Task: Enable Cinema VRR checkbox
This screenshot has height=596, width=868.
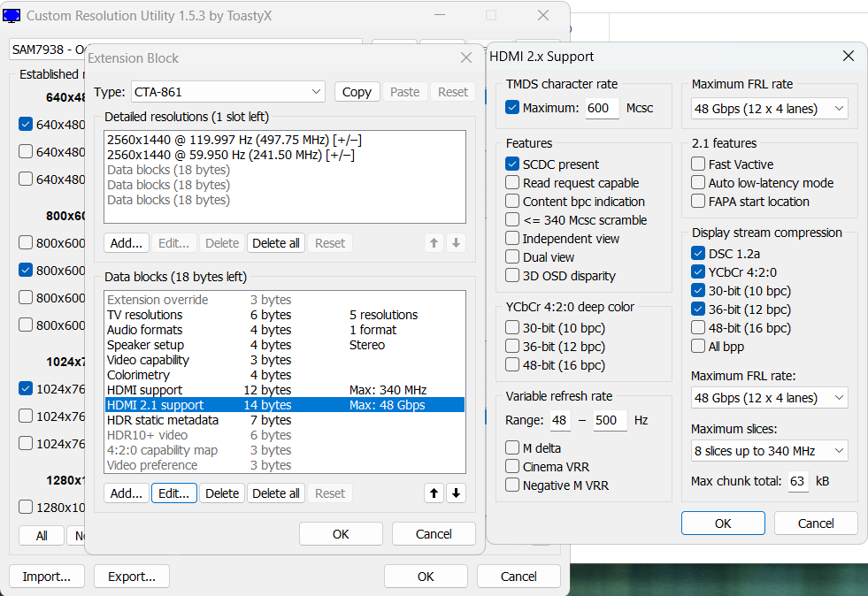Action: click(512, 467)
